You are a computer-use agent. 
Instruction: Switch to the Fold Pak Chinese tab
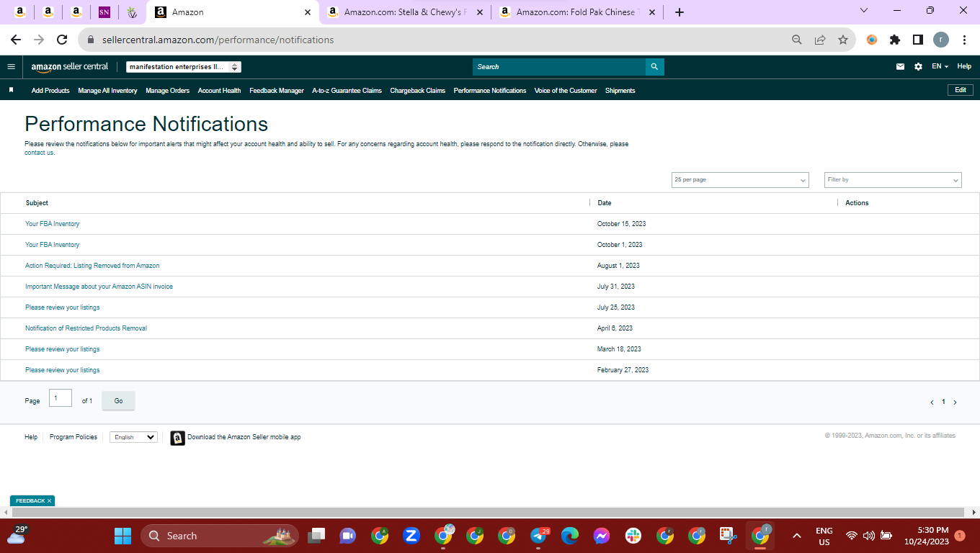coord(576,12)
